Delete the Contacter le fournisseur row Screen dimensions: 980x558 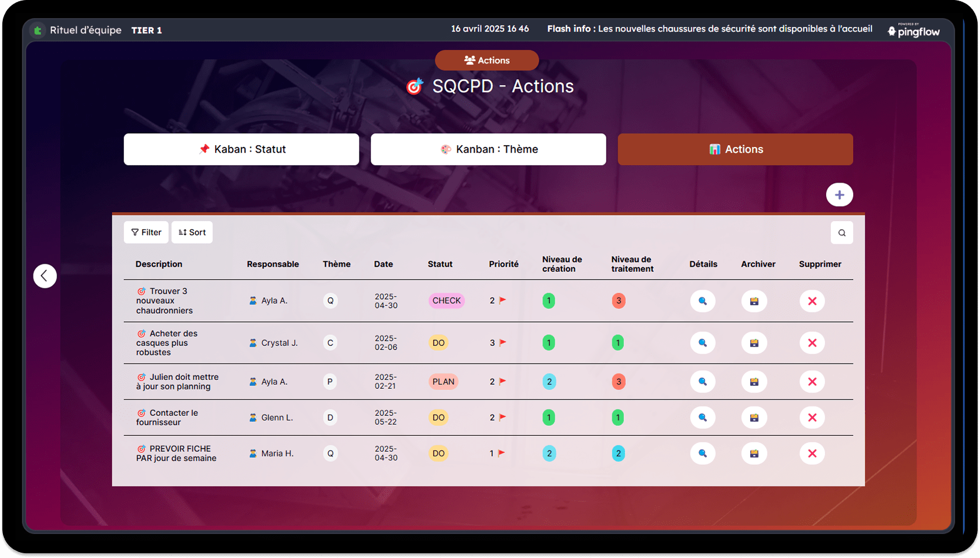[812, 418]
